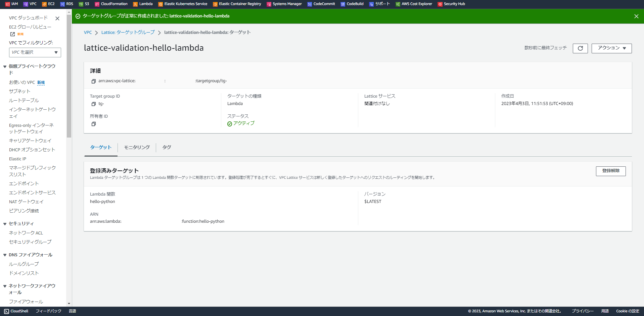
Task: Open インターネットゲートウェイ in sidebar
Action: (32, 113)
